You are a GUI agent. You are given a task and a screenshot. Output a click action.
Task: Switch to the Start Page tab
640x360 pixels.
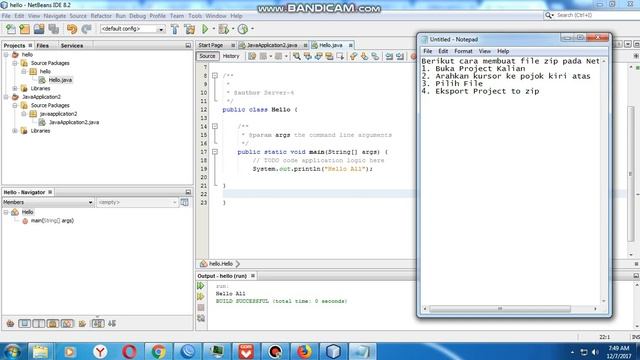pos(211,45)
